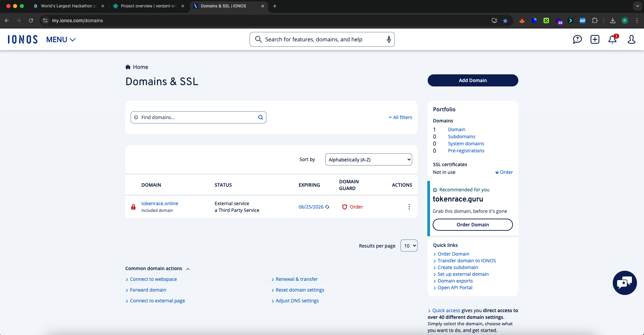
Task: Filter by System domains in Portfolio
Action: point(466,144)
